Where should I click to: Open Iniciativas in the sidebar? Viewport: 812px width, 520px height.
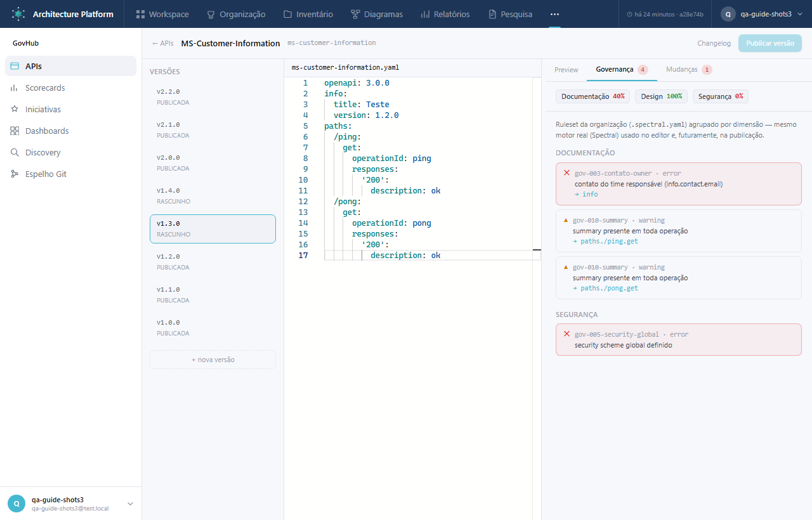(70, 109)
